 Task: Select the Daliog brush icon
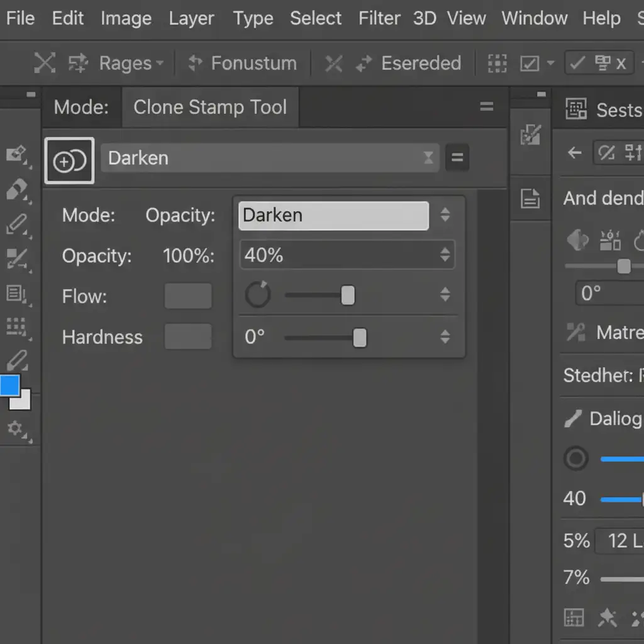pyautogui.click(x=573, y=419)
